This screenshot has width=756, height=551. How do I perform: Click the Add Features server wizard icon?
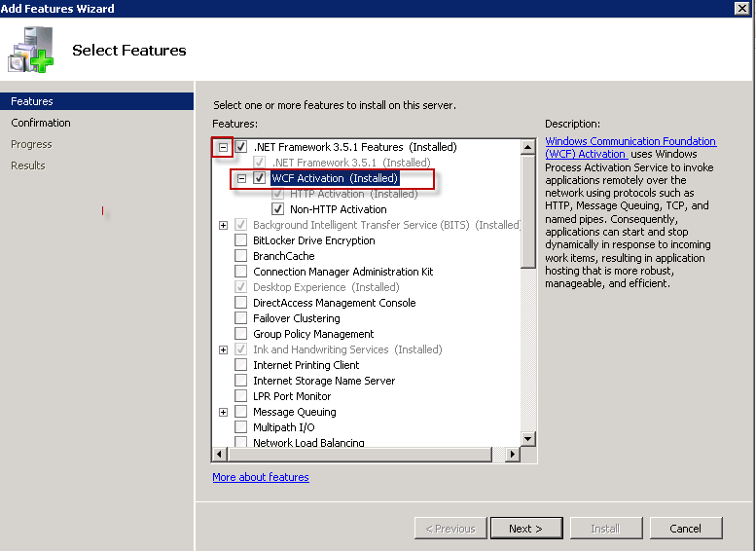click(x=30, y=50)
